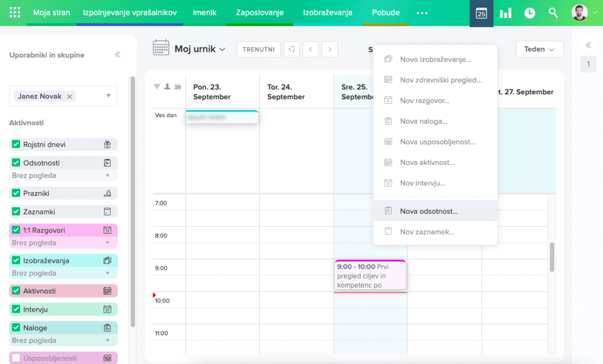This screenshot has height=364, width=603.
Task: Open the app grid launcher icon
Action: (x=15, y=13)
